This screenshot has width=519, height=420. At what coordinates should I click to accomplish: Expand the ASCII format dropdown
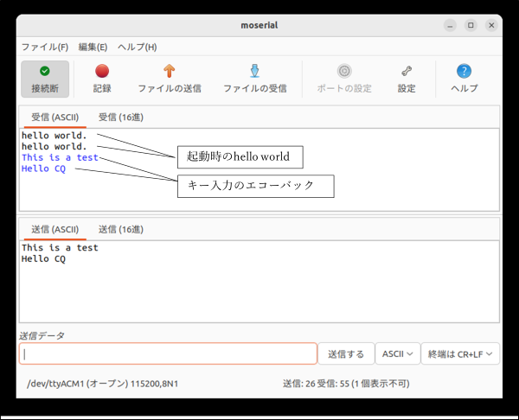(398, 353)
